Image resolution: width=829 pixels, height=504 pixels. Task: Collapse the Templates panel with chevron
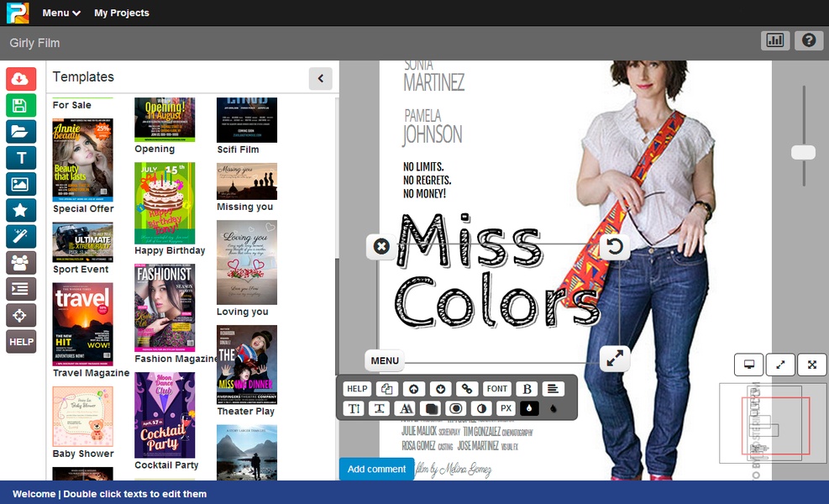click(320, 78)
